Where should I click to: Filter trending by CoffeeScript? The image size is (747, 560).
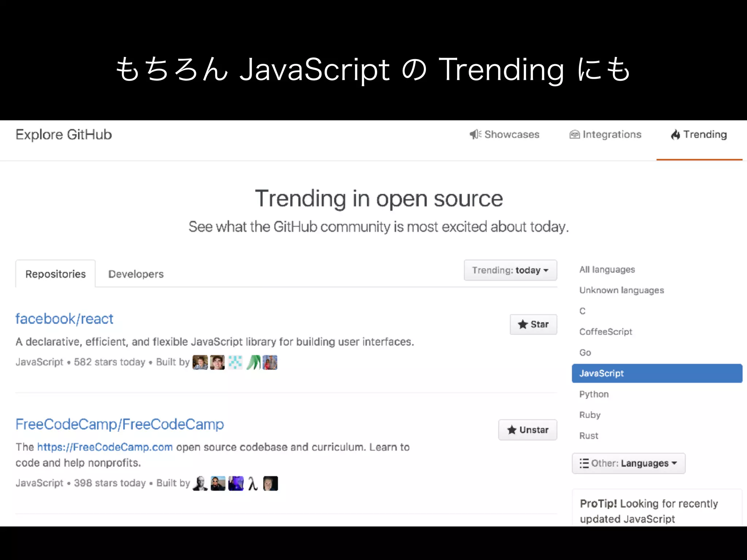[x=605, y=332]
